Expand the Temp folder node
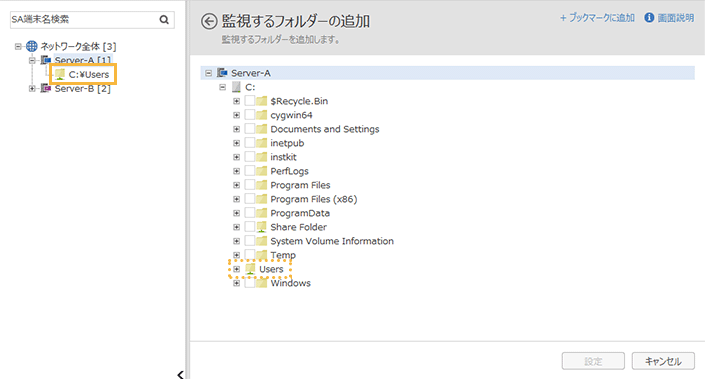The width and height of the screenshot is (705, 379). (x=236, y=255)
